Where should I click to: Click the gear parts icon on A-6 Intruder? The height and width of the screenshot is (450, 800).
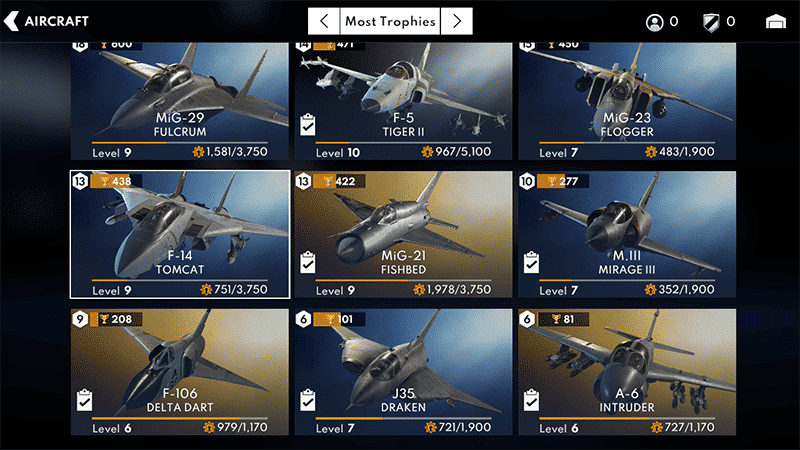[x=657, y=428]
